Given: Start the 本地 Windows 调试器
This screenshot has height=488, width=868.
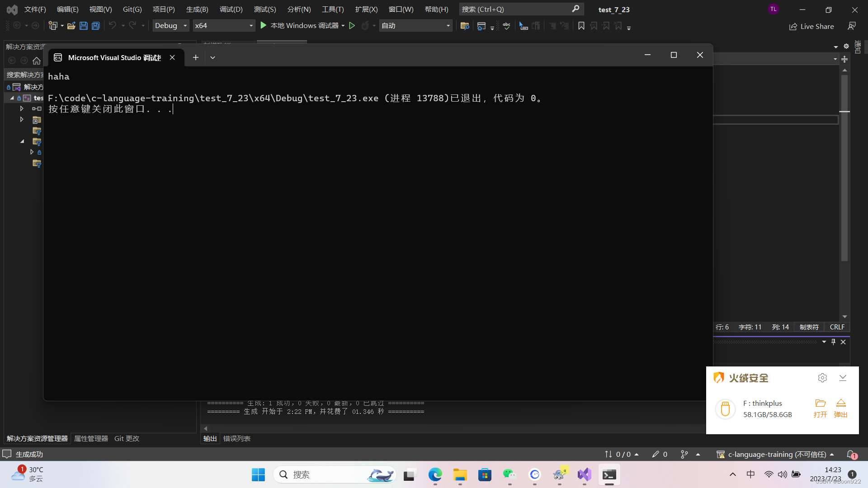Looking at the screenshot, I should click(302, 25).
